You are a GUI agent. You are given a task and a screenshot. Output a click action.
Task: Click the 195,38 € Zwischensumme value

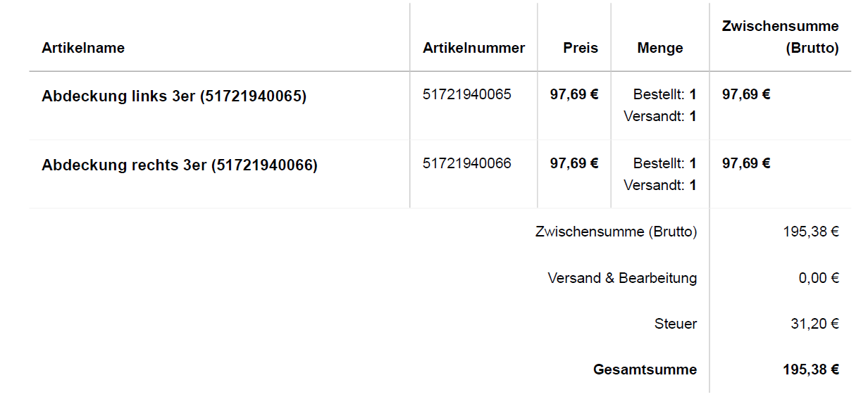tap(810, 232)
